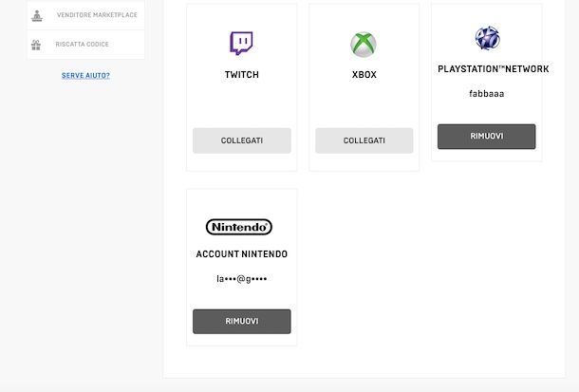Open the Serve Aiuto? help link
This screenshot has width=579, height=392.
coord(85,75)
